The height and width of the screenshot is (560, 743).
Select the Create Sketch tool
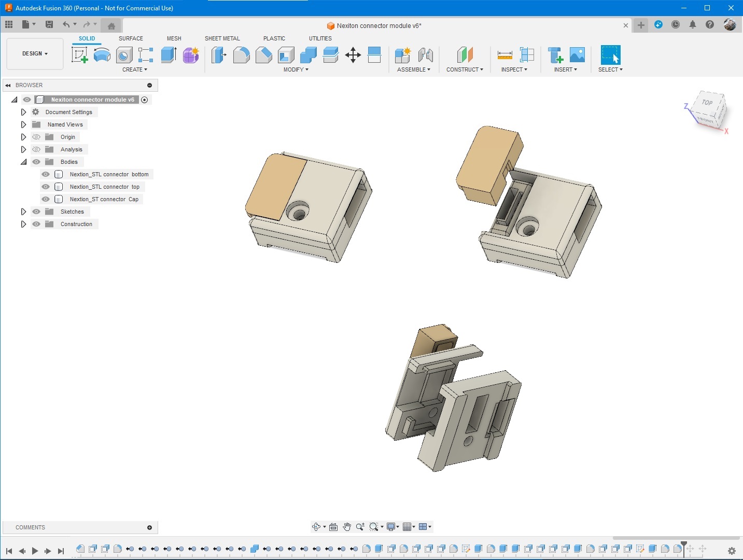pos(79,54)
